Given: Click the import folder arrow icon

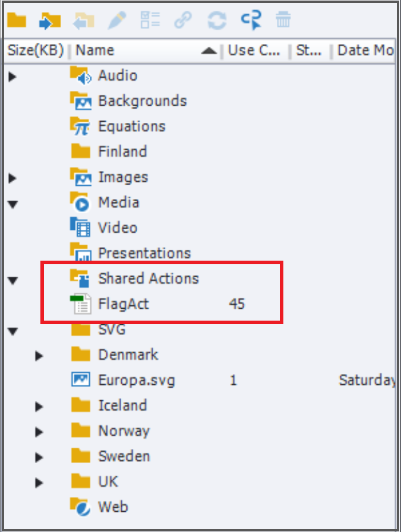Looking at the screenshot, I should [x=50, y=21].
